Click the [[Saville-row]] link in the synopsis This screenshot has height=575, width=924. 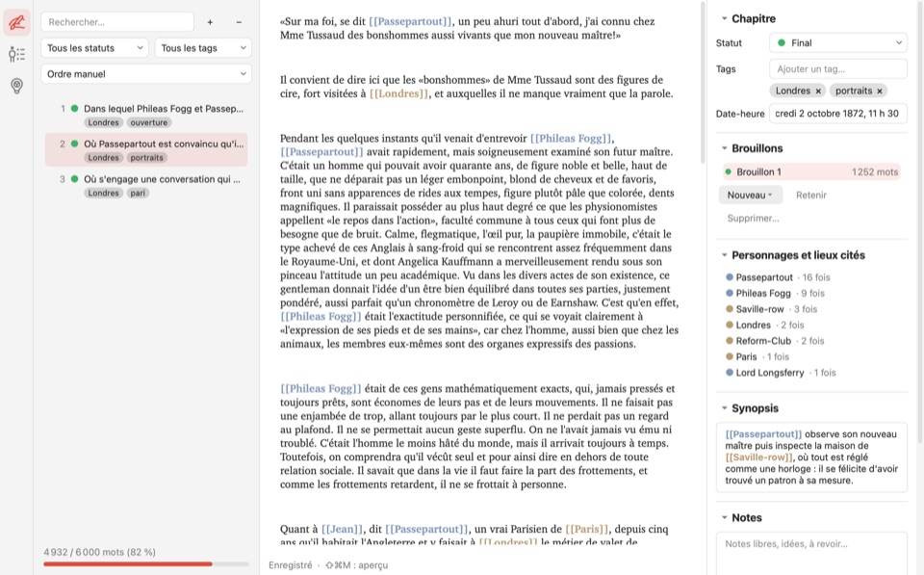click(759, 457)
